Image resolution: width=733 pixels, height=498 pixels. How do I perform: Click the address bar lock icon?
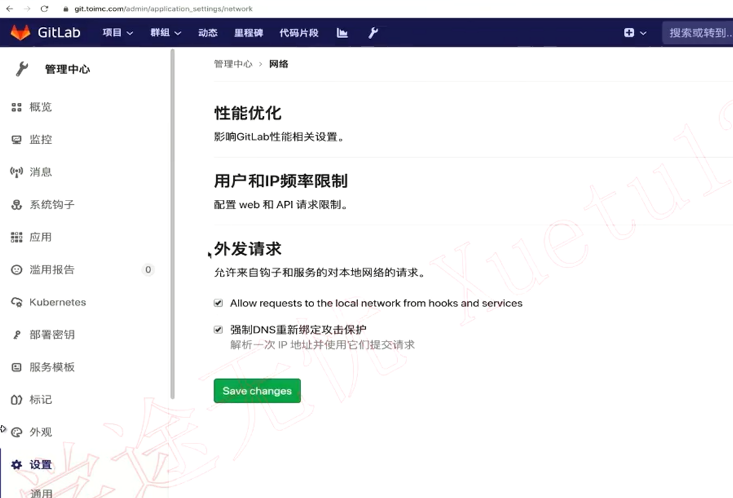66,9
